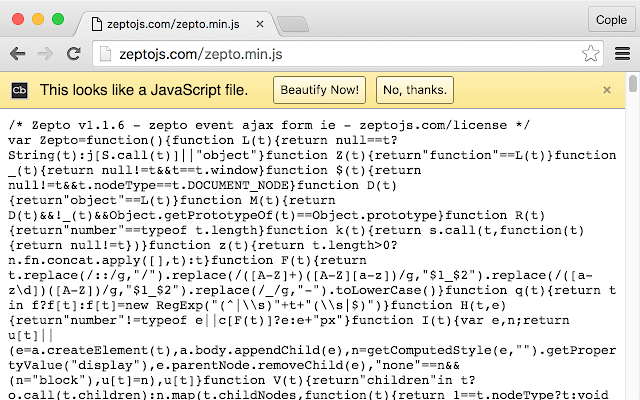640x400 pixels.
Task: Open the Chrome hamburger menu
Action: tap(622, 53)
